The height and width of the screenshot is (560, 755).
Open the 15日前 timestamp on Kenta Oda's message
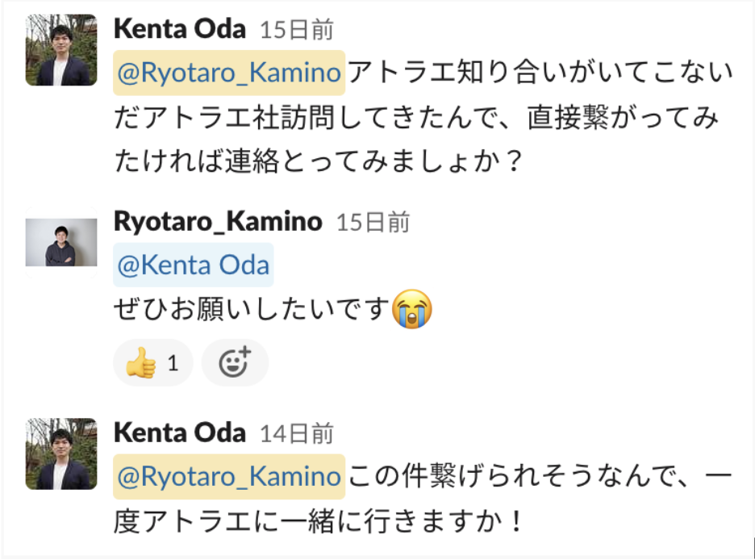[297, 31]
